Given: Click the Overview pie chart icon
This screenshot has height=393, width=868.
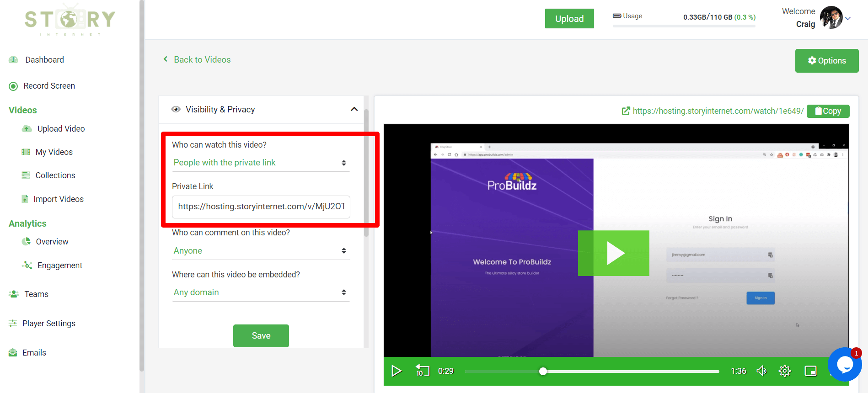Looking at the screenshot, I should (x=27, y=241).
